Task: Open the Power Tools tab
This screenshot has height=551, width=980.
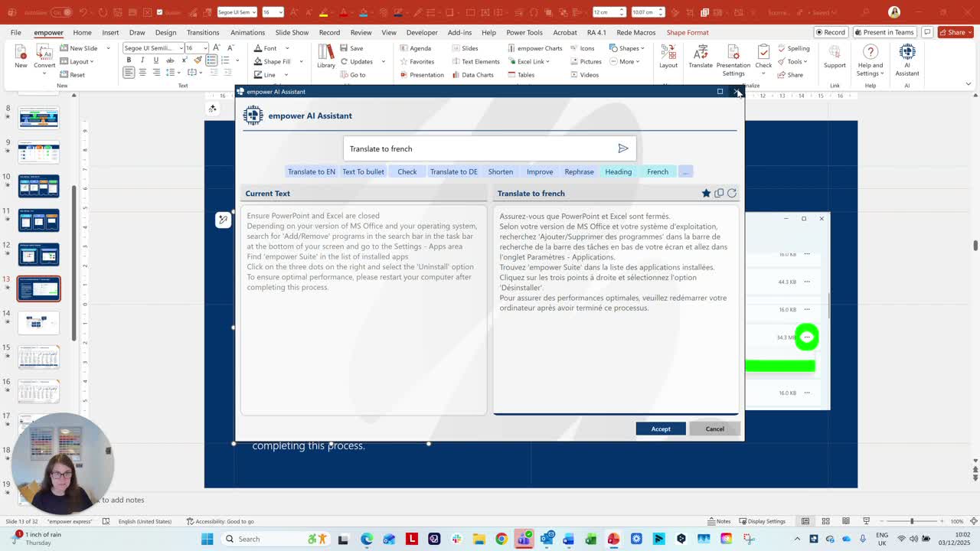Action: click(x=524, y=32)
